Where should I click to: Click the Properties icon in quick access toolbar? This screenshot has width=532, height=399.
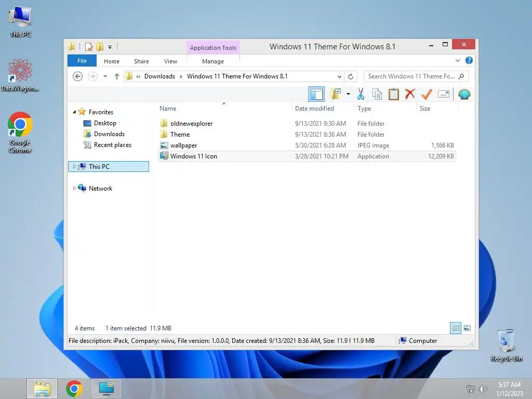pos(89,47)
